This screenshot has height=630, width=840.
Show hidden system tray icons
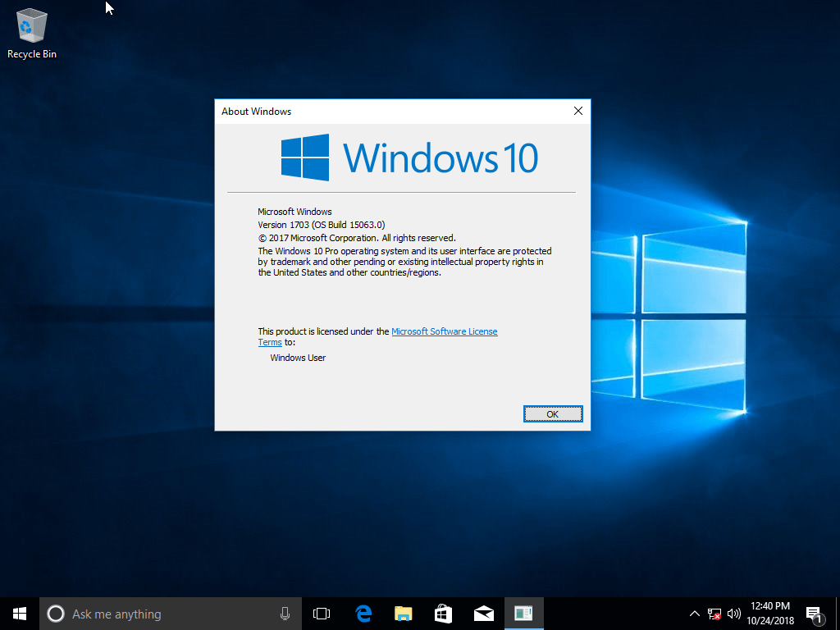pos(694,614)
